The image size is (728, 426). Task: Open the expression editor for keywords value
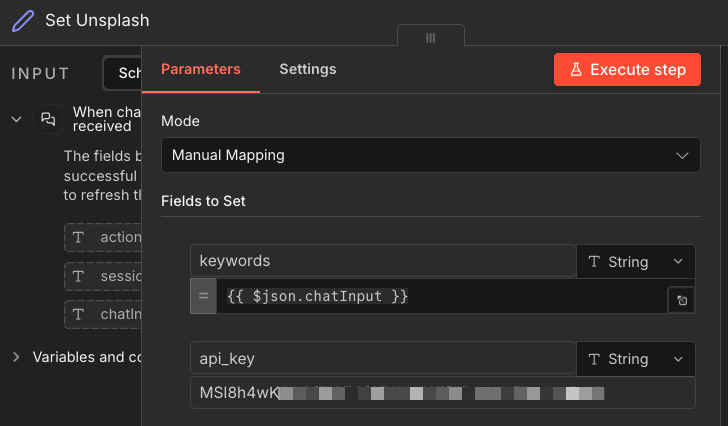point(681,299)
